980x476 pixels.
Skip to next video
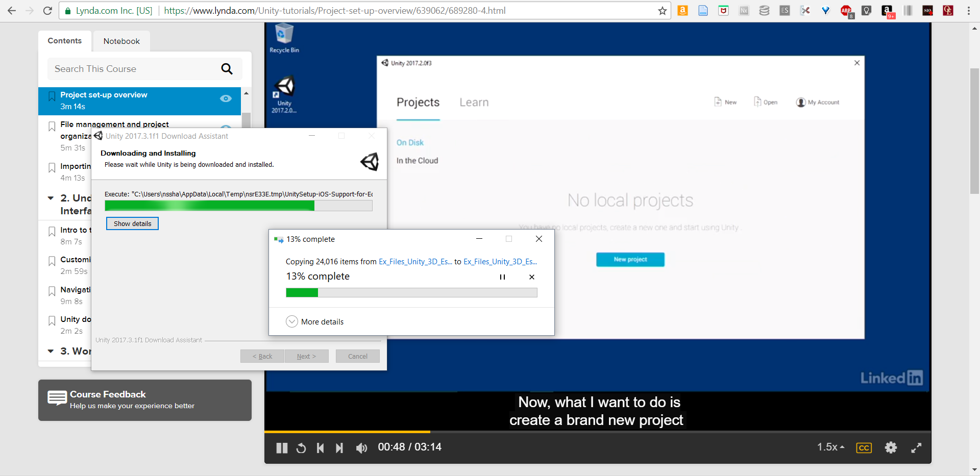tap(339, 448)
